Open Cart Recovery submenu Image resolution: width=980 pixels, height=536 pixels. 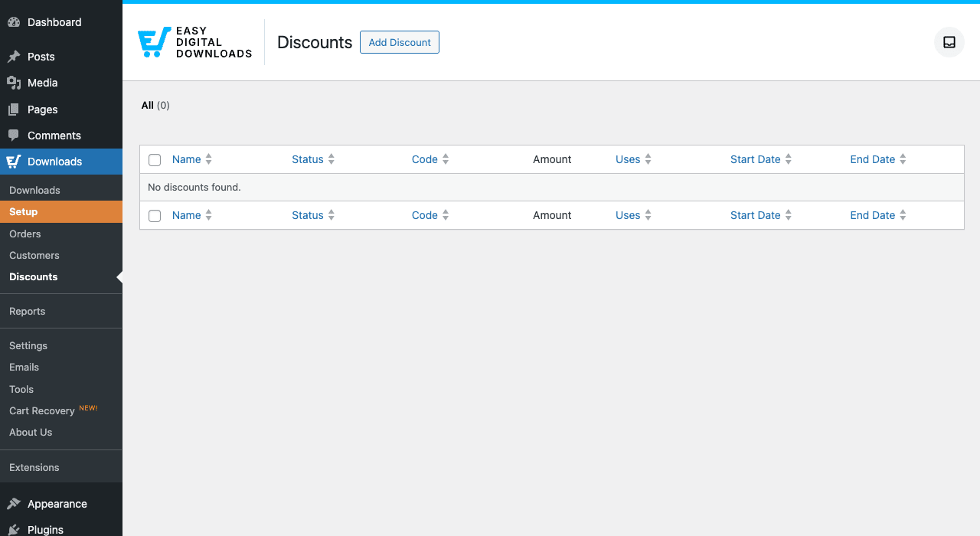pos(61,410)
